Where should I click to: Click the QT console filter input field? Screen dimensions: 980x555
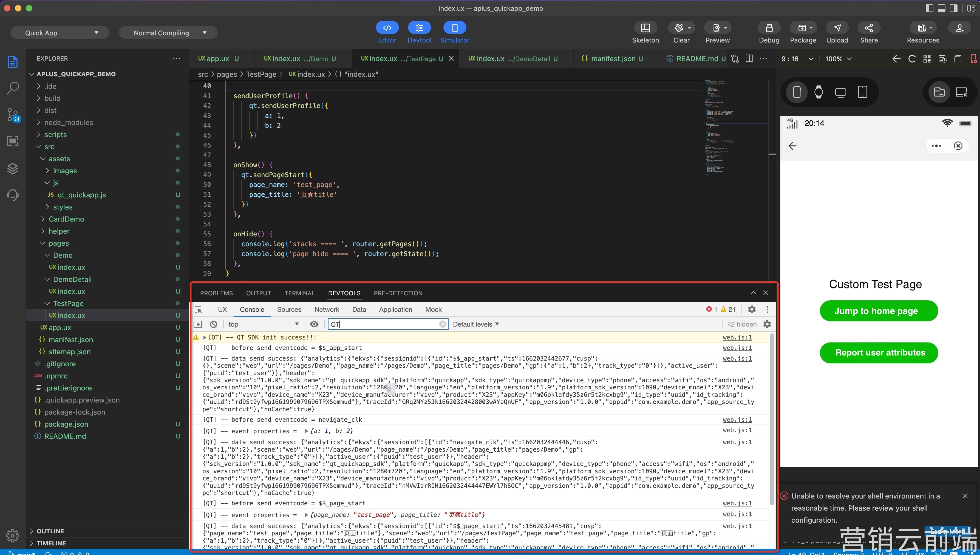pyautogui.click(x=385, y=324)
